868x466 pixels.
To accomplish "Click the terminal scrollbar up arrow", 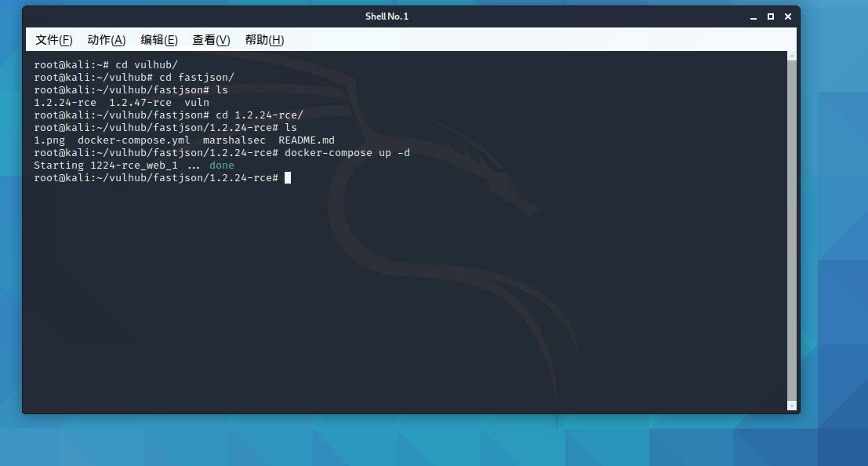I will point(792,56).
